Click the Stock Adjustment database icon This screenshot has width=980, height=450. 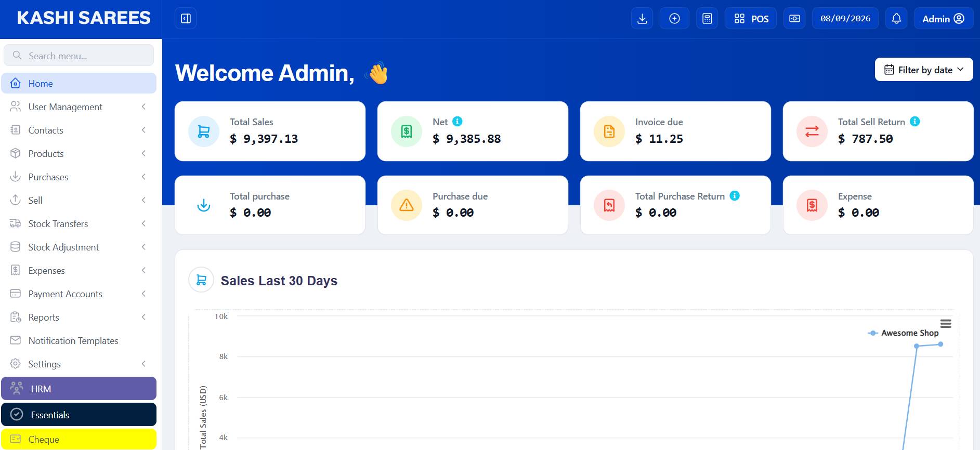pos(16,247)
